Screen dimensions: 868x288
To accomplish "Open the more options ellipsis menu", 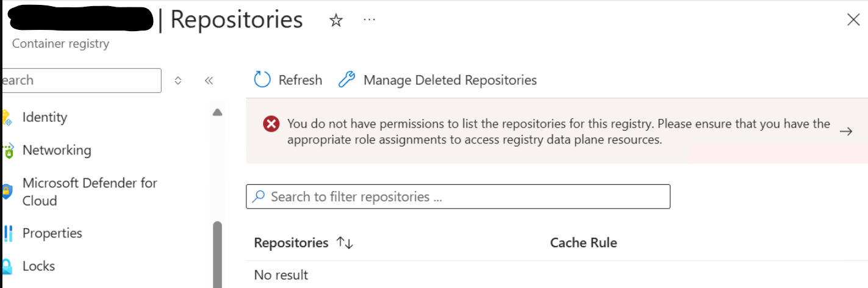I will [x=369, y=20].
